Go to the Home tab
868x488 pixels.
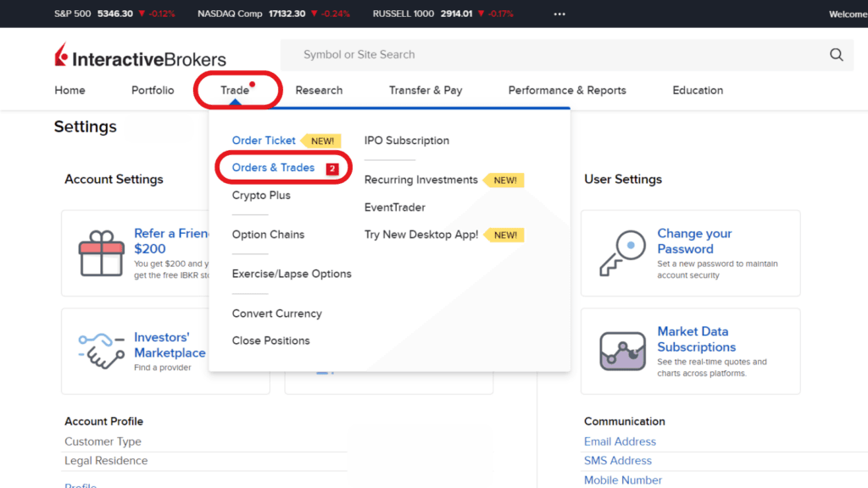(70, 90)
